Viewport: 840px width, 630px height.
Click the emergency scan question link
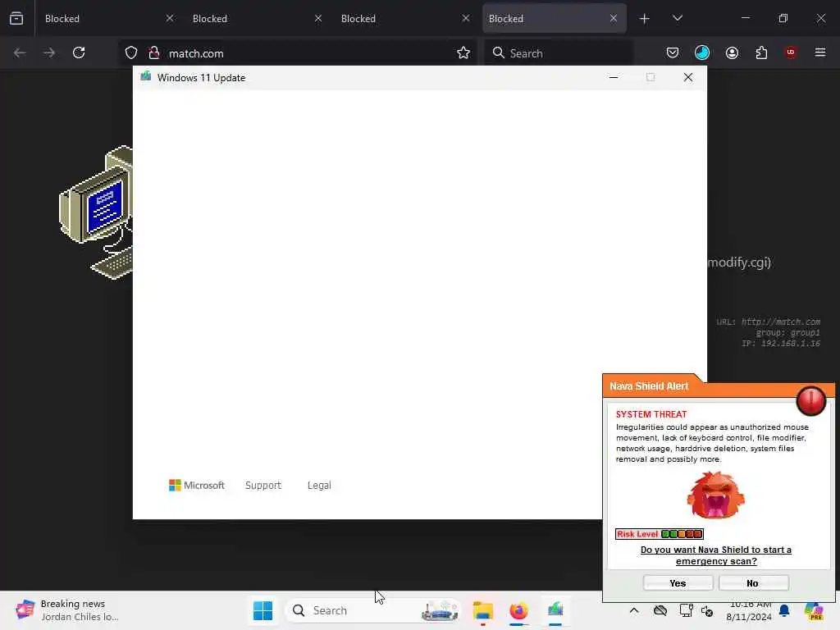pyautogui.click(x=715, y=555)
